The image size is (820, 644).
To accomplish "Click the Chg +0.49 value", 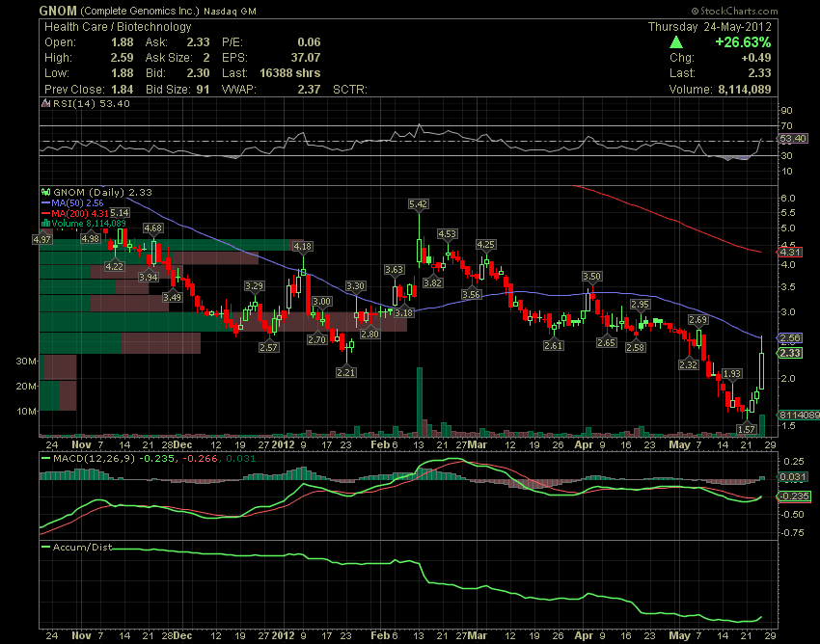I will pos(756,58).
